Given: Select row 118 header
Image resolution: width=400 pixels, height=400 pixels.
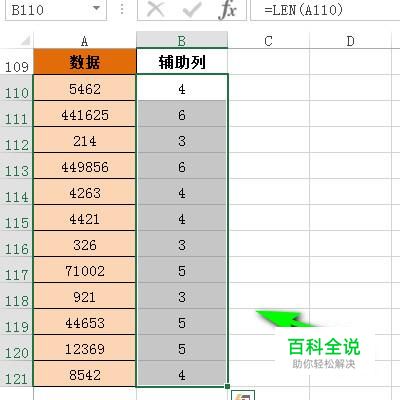Looking at the screenshot, I should click(16, 296).
